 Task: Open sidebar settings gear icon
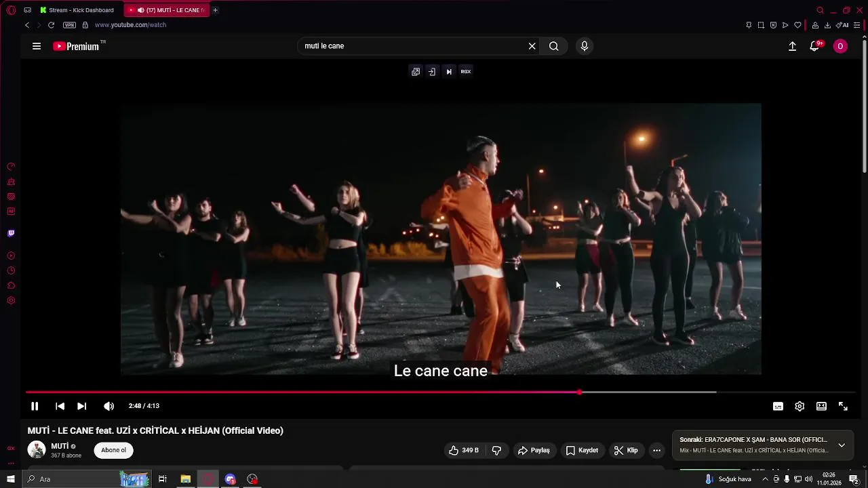11,300
